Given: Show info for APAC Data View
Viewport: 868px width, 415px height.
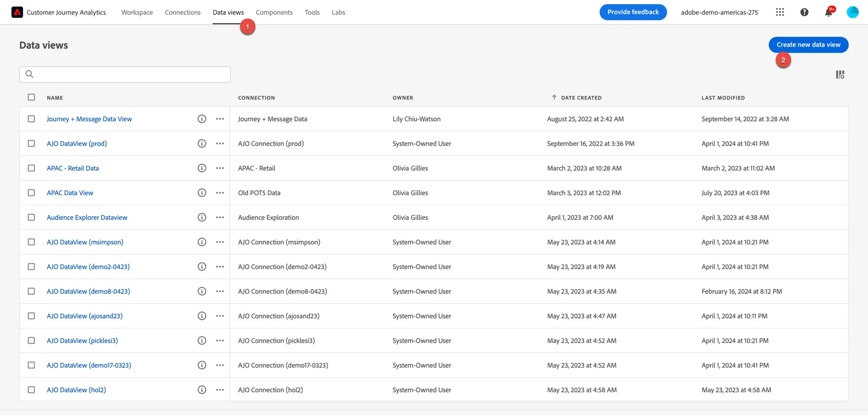Looking at the screenshot, I should point(202,193).
